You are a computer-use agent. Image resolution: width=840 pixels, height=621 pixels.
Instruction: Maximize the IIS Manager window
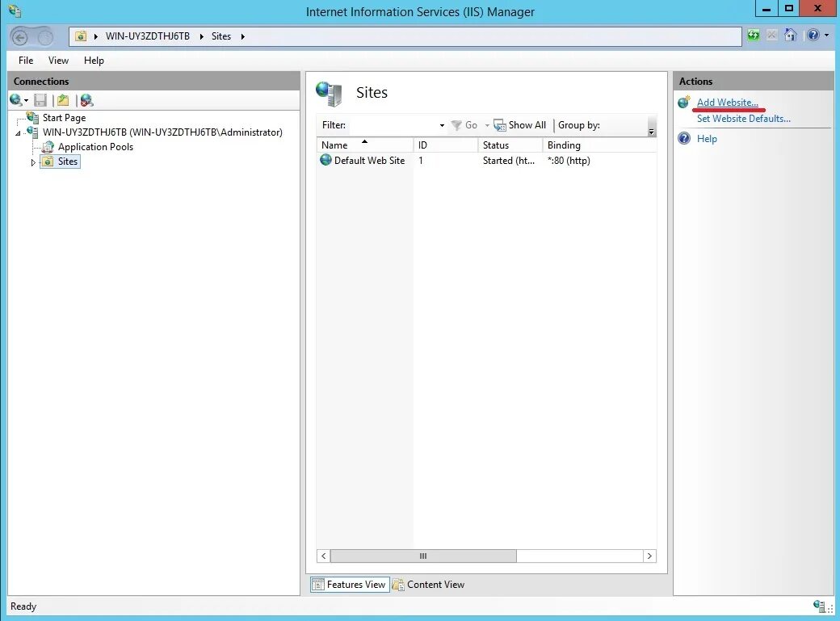pos(788,9)
